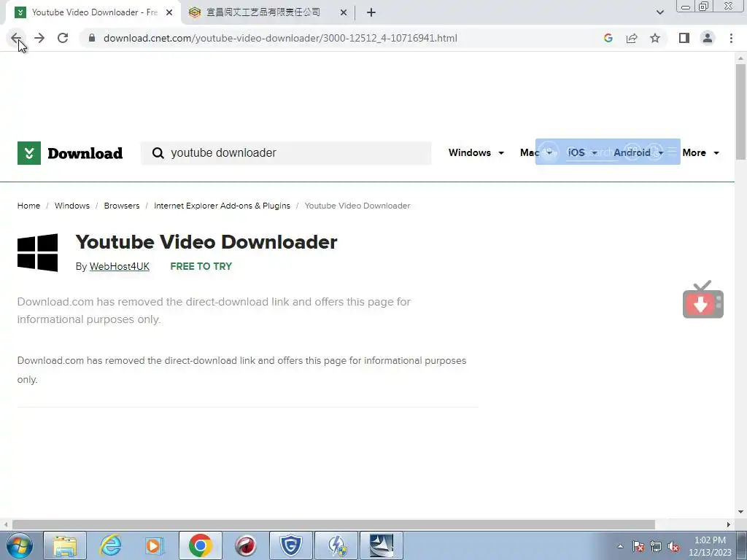Open Chrome three-dot menu
The image size is (747, 560).
[x=731, y=38]
